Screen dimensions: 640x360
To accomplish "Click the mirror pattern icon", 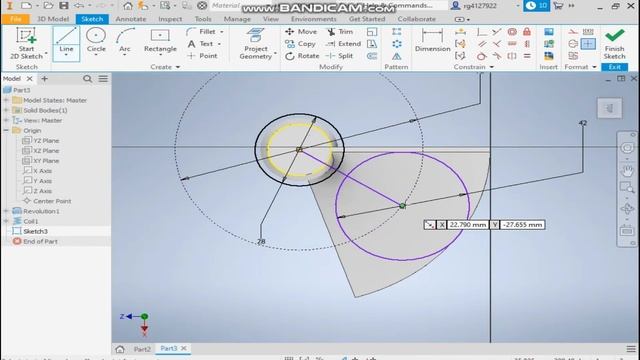I will (396, 56).
